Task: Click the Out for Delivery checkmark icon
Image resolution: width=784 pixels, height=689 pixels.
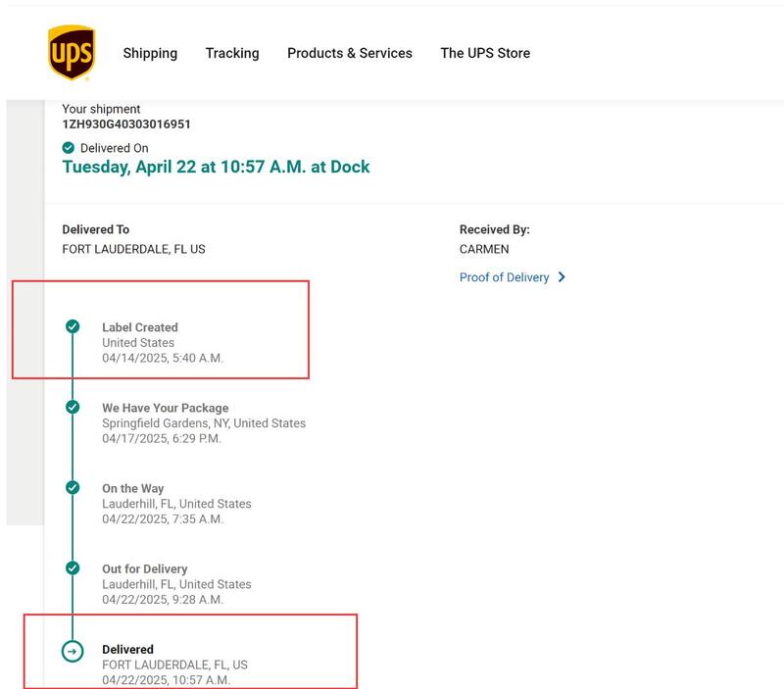Action: [x=73, y=568]
